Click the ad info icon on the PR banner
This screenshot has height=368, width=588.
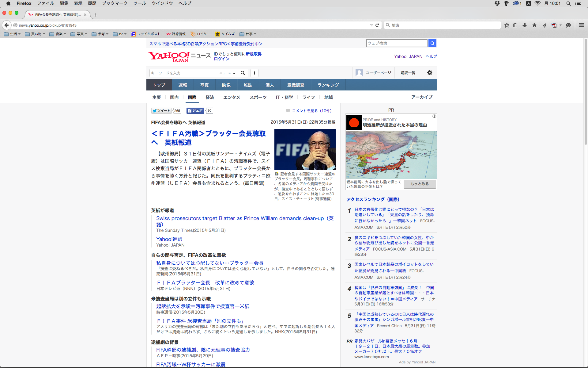434,116
